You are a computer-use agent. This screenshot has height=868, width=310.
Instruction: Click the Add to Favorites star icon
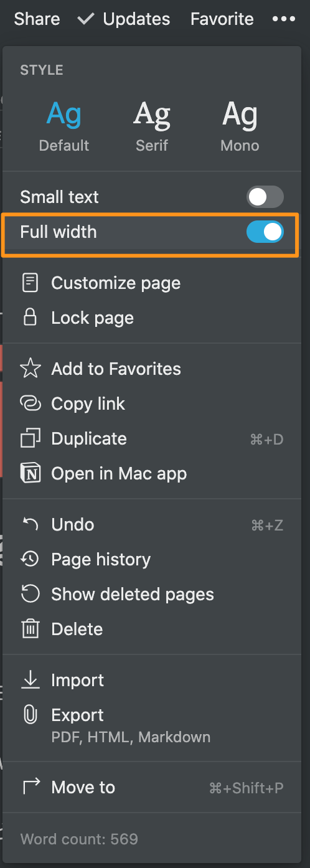point(30,369)
